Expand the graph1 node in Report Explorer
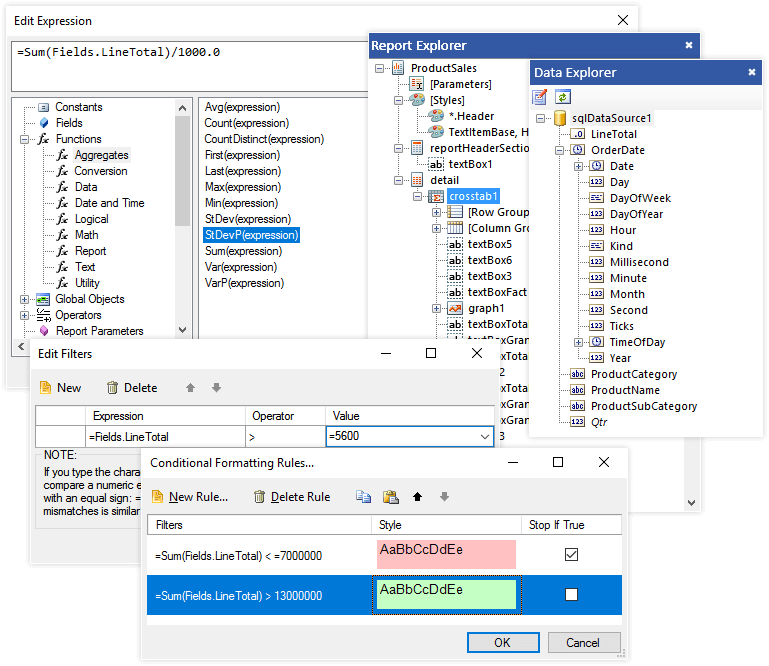 coord(436,308)
